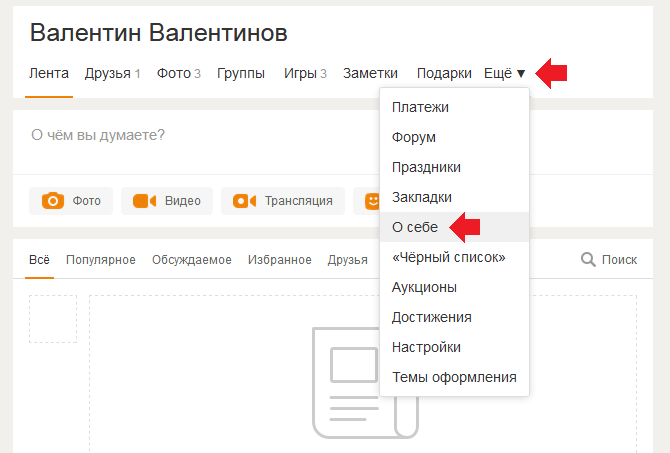The image size is (670, 453).
Task: Open Праздники menu entry
Action: click(454, 167)
